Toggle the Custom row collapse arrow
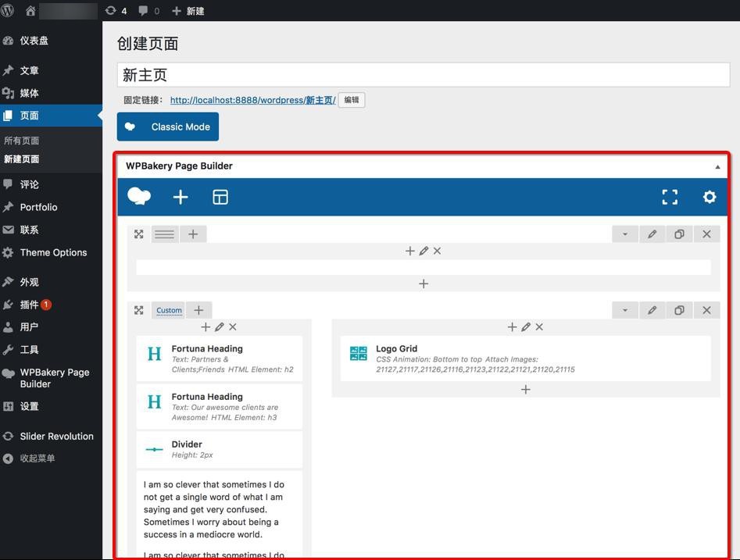Image resolution: width=740 pixels, height=560 pixels. (x=625, y=310)
